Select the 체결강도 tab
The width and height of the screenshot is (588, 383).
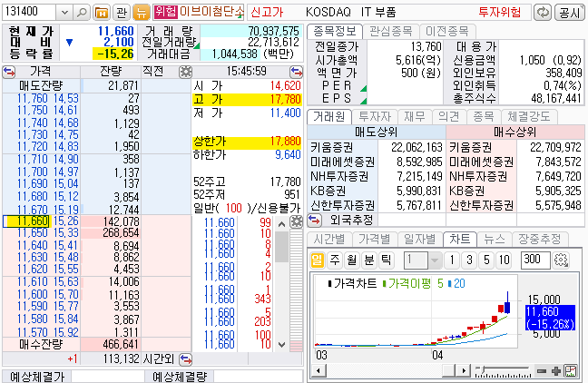529,117
